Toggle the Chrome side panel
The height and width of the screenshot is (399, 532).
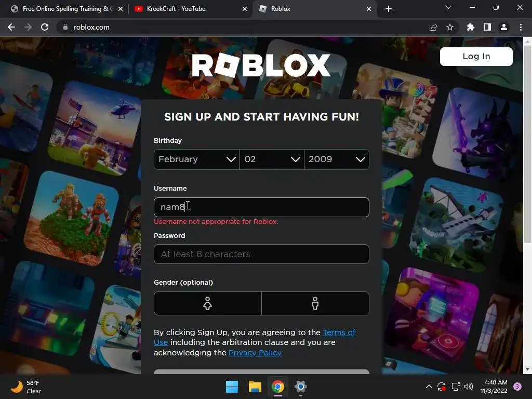(487, 27)
